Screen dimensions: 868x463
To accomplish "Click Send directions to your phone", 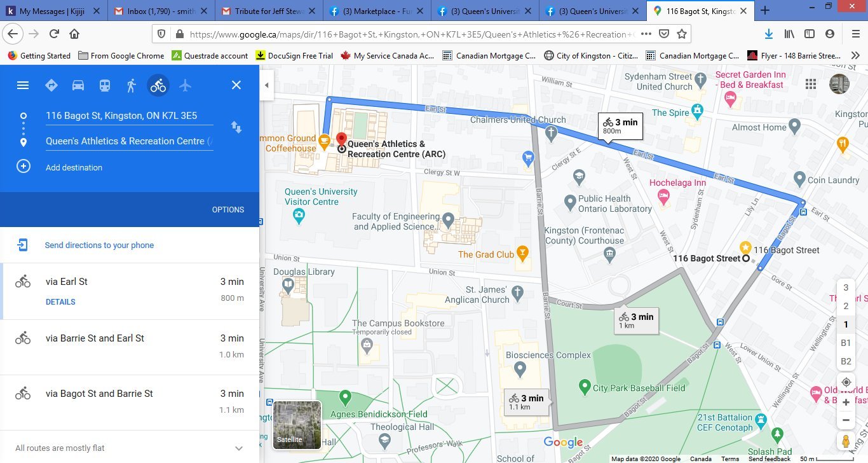I will coord(99,245).
